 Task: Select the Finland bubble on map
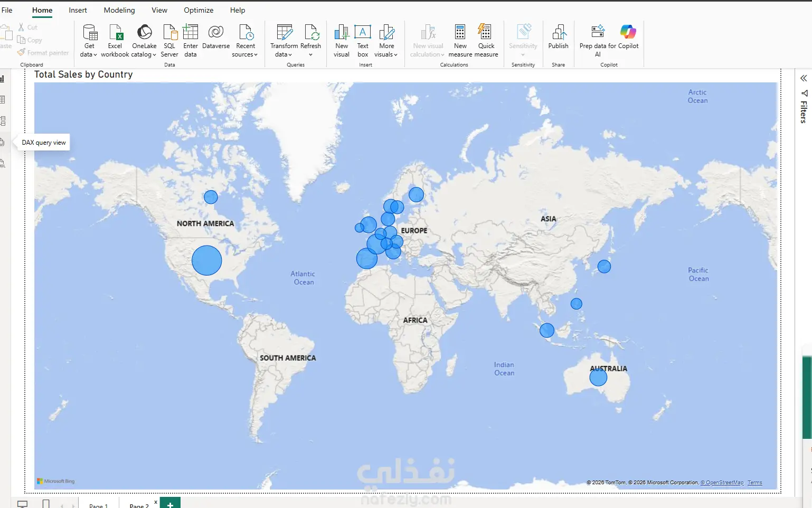[416, 195]
